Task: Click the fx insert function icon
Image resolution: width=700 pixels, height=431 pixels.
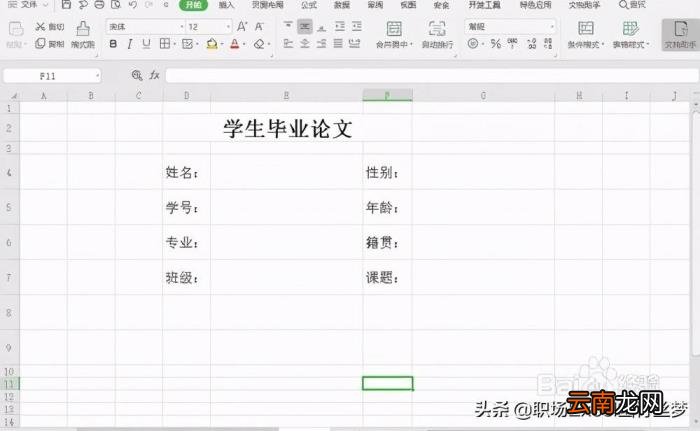Action: tap(154, 75)
